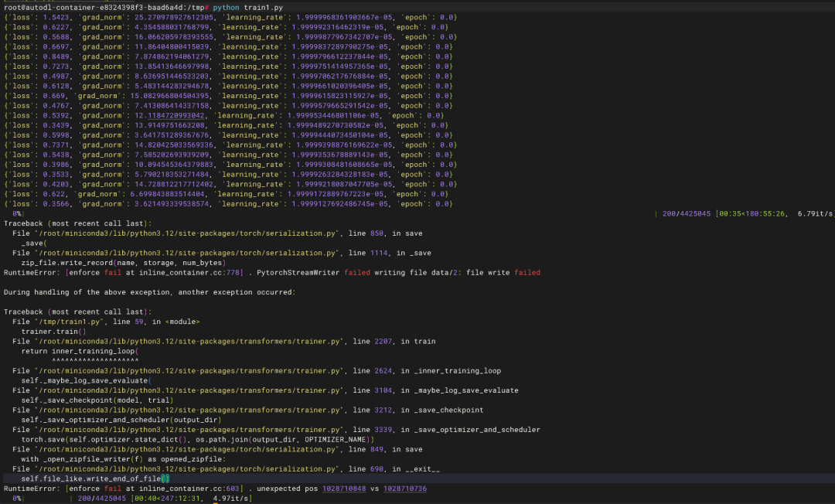Image resolution: width=835 pixels, height=504 pixels.
Task: Select grad_norm value 16.066205978393555
Action: [174, 37]
